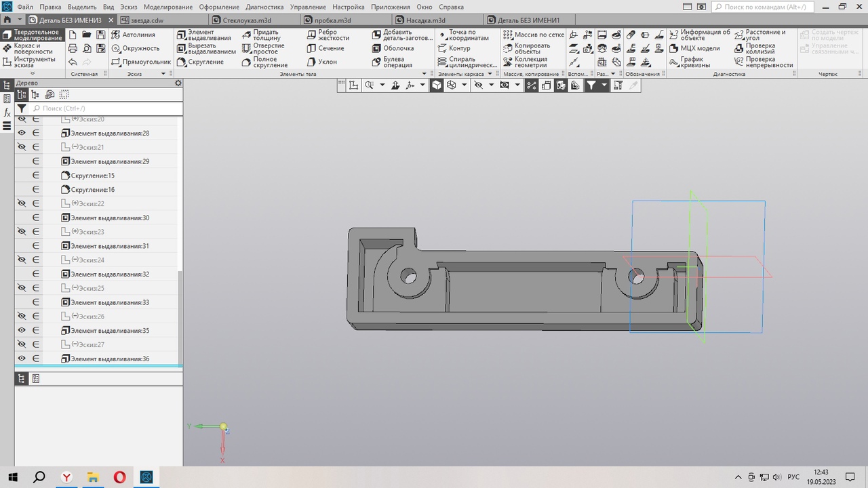This screenshot has height=488, width=868.
Task: Toggle visibility of Элемент выдавливания:36
Action: click(x=22, y=359)
